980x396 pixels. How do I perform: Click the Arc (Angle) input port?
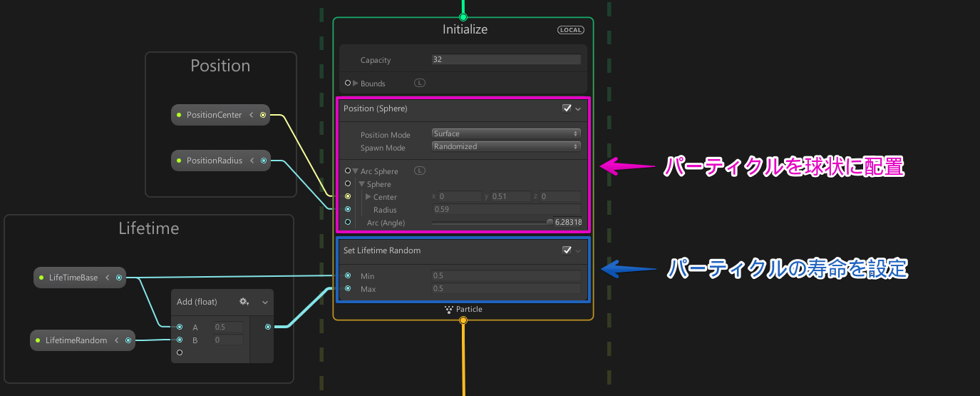click(348, 222)
